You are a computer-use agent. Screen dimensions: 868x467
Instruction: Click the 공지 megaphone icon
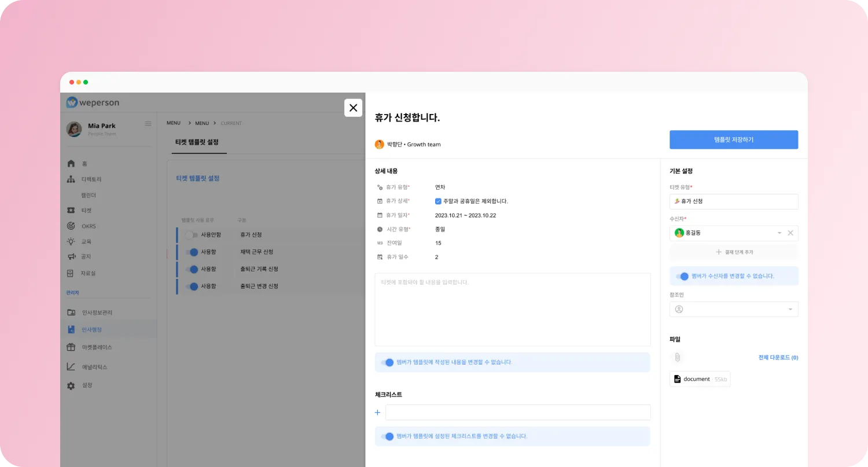pyautogui.click(x=71, y=256)
